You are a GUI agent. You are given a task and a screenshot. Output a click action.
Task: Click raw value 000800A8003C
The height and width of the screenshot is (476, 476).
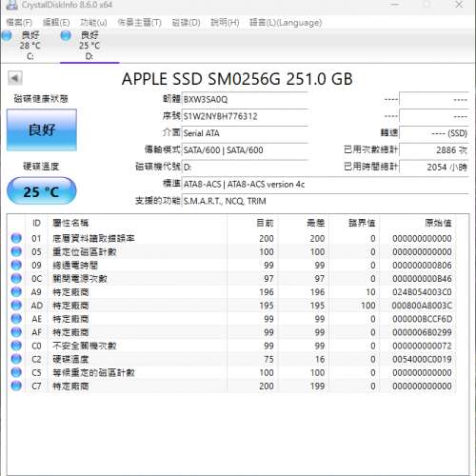(x=422, y=306)
